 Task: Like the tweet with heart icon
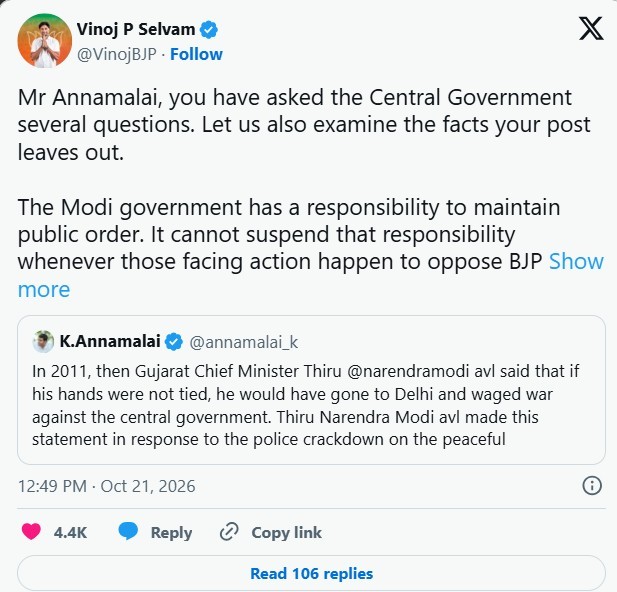pyautogui.click(x=31, y=531)
